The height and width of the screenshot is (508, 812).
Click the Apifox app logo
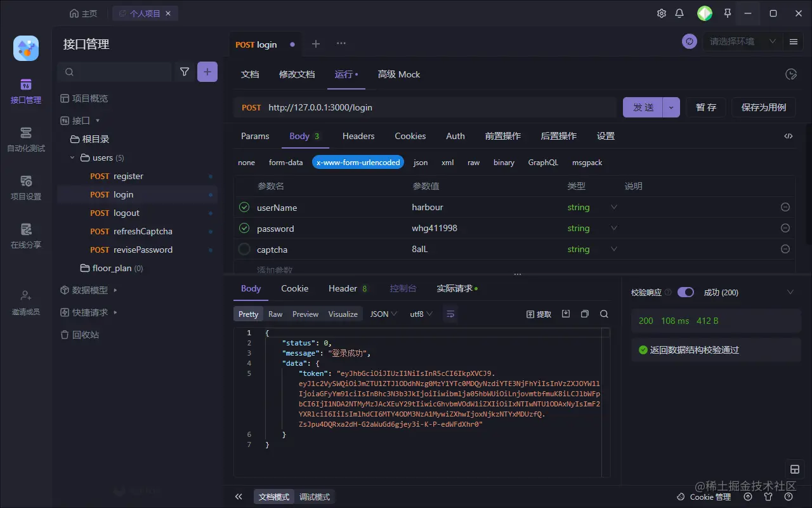(x=26, y=48)
